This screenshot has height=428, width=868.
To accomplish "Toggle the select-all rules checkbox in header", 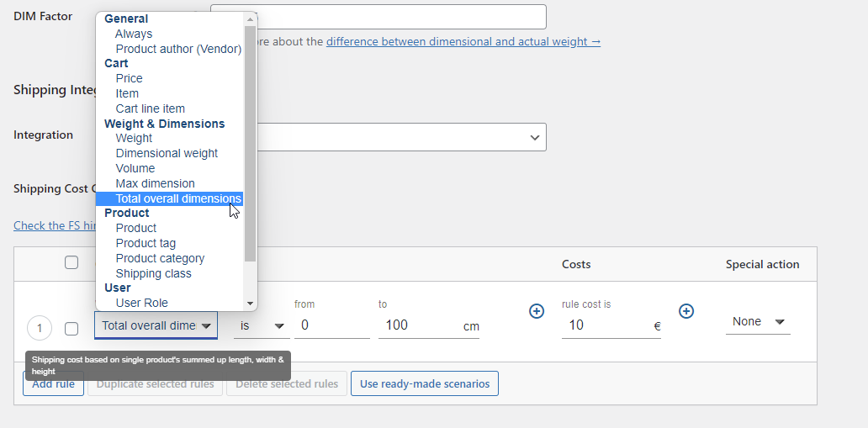I will tap(71, 262).
